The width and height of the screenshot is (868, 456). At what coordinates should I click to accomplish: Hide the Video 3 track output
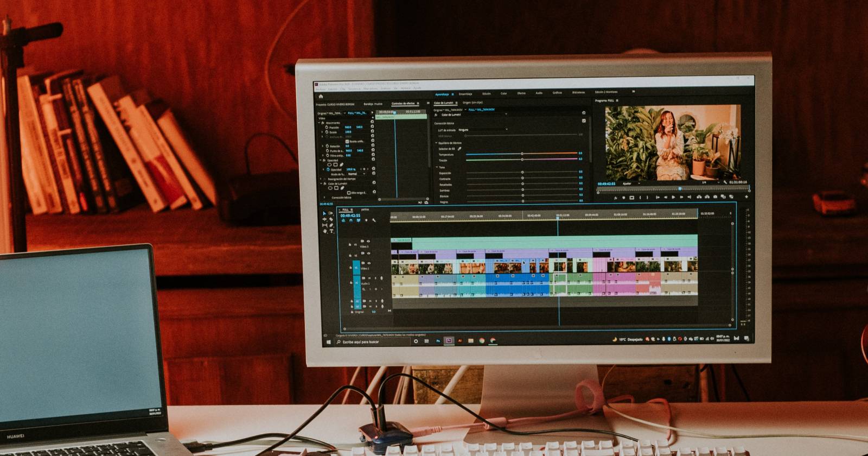coord(368,242)
